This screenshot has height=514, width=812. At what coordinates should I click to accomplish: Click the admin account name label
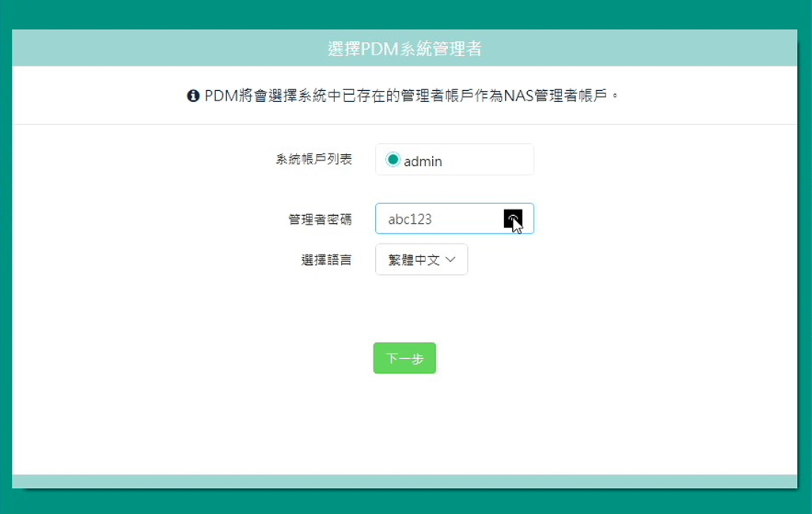(423, 161)
